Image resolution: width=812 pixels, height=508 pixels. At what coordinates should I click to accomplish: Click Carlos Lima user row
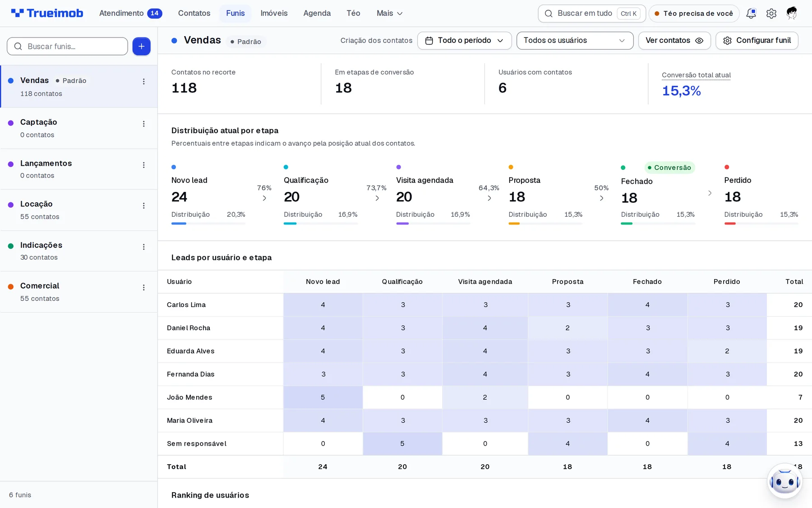[485, 305]
